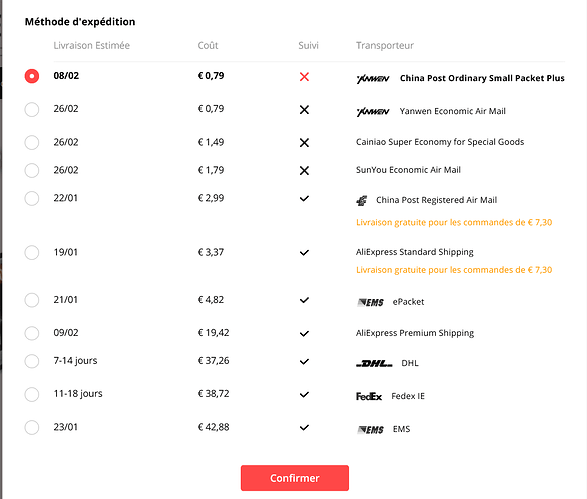Select the ePacket €4,82 radio button
The image size is (587, 499).
[32, 300]
